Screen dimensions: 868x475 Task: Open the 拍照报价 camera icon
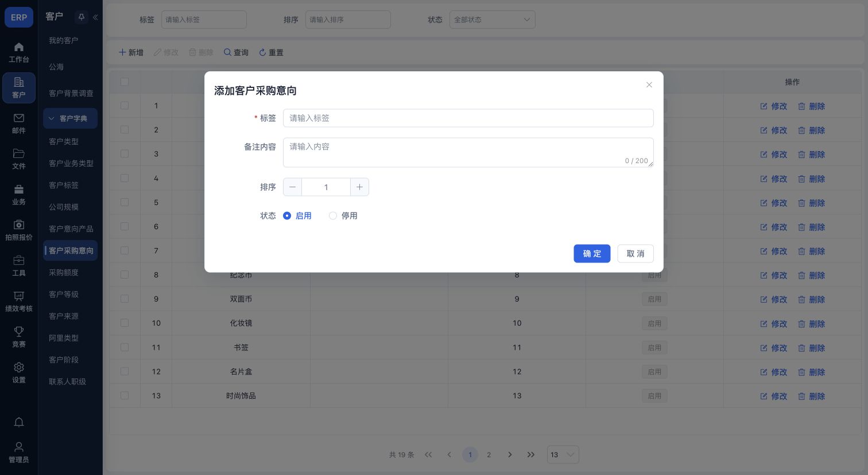coord(19,225)
